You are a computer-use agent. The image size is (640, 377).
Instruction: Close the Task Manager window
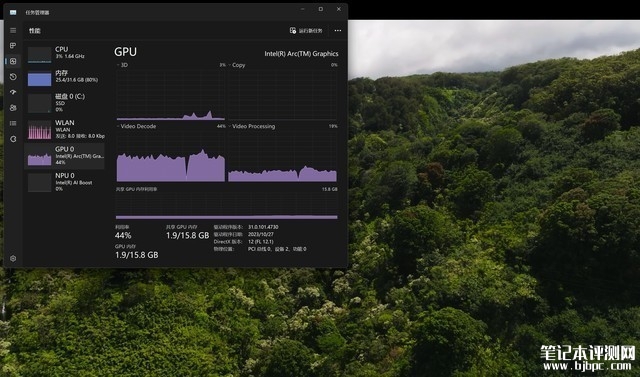coord(339,9)
